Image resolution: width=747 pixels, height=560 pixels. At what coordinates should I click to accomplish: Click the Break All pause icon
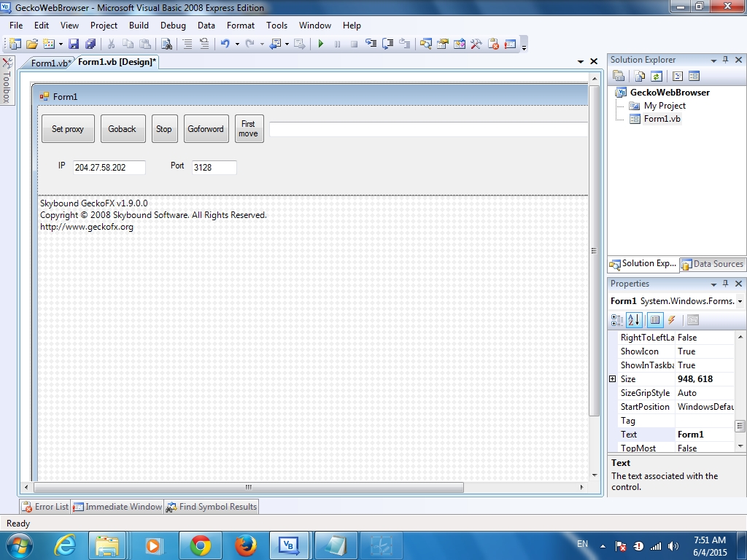coord(337,44)
